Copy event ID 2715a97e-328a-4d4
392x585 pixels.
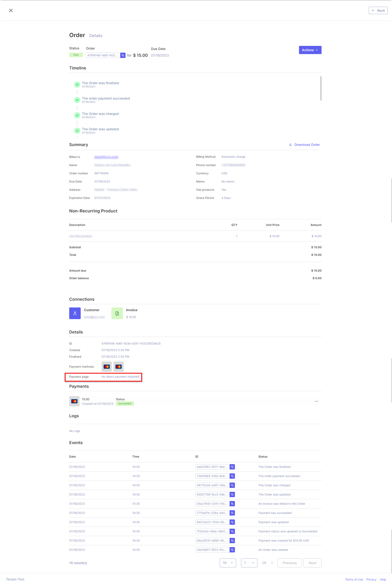click(x=232, y=513)
